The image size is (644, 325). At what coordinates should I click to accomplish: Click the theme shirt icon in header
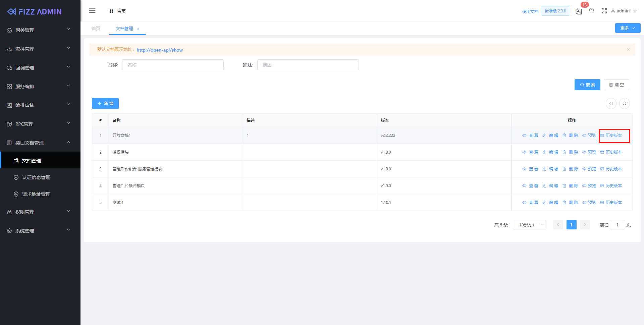pyautogui.click(x=591, y=11)
